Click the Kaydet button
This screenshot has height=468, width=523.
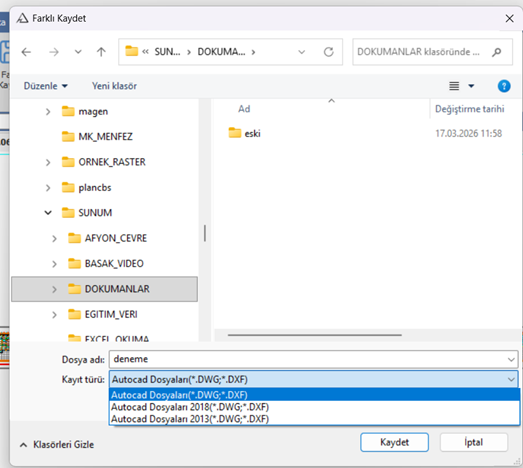(x=394, y=442)
